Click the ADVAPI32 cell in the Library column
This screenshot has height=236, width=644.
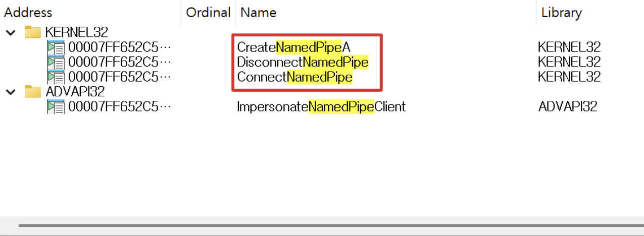[568, 107]
